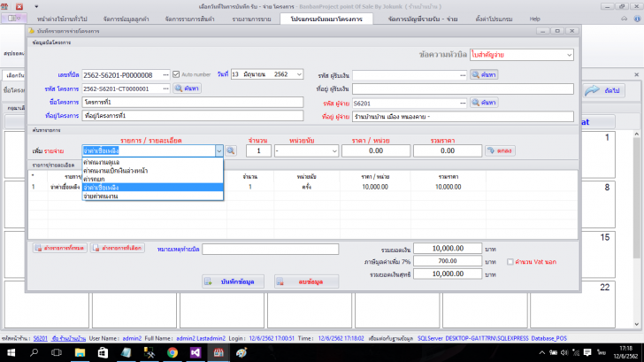
Task: Click calendar day cell 15 in background window
Action: tap(598, 254)
